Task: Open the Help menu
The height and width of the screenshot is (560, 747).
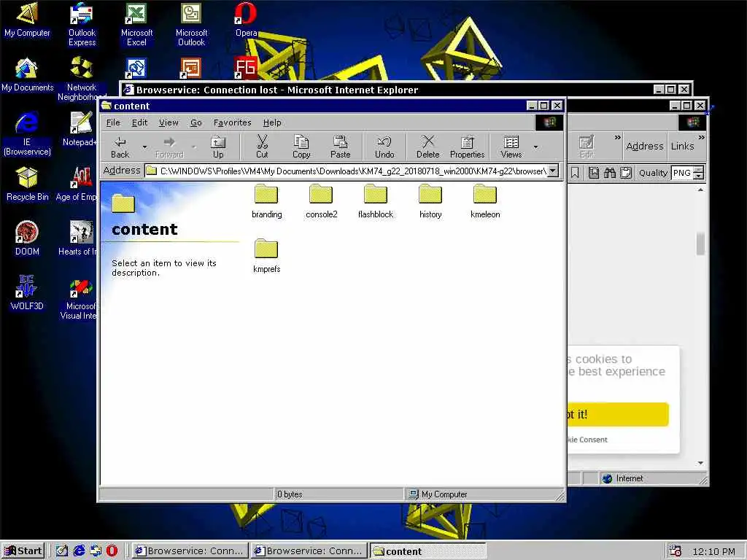Action: pos(272,122)
